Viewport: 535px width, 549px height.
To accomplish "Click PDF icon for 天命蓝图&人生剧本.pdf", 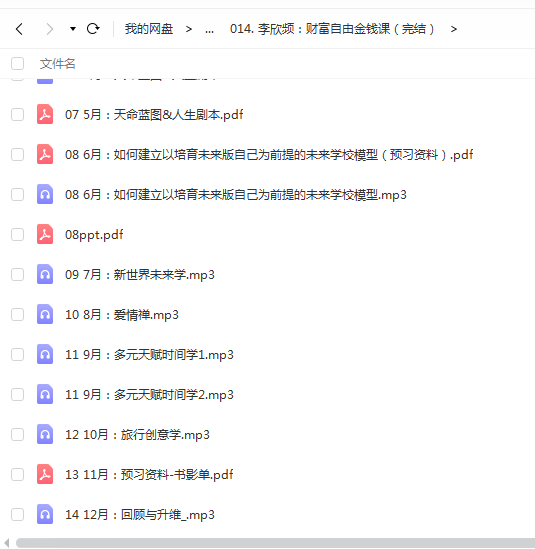I will pos(45,114).
